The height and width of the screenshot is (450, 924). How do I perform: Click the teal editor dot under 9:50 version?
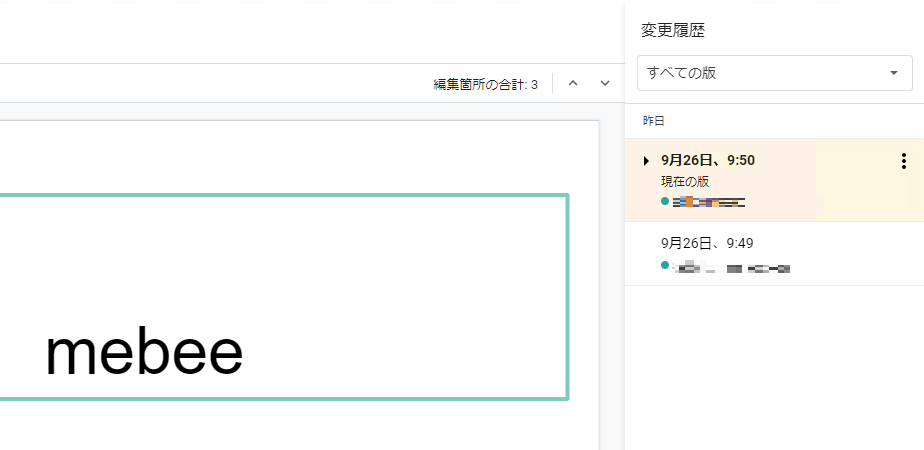(x=665, y=201)
